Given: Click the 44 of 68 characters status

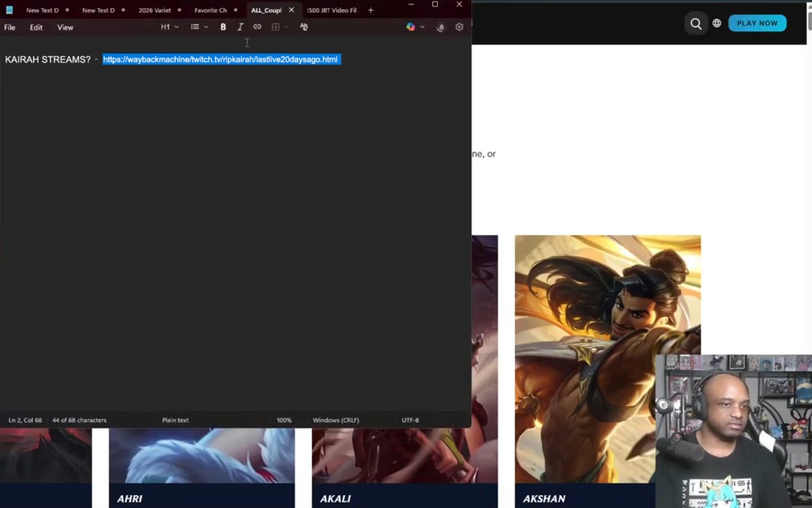Looking at the screenshot, I should coord(79,420).
